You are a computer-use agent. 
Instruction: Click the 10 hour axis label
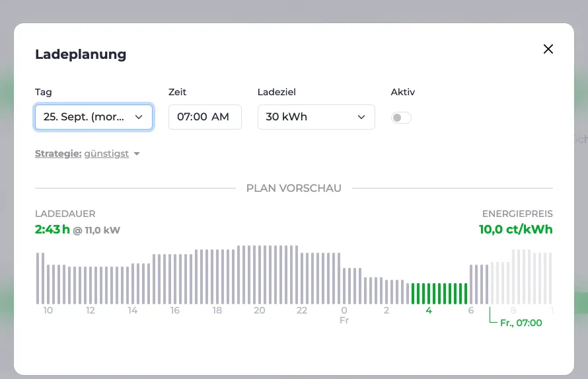48,310
